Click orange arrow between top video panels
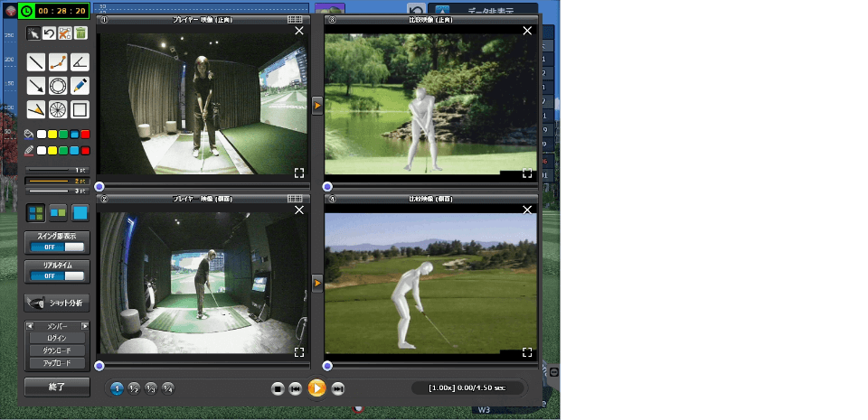 pyautogui.click(x=317, y=107)
